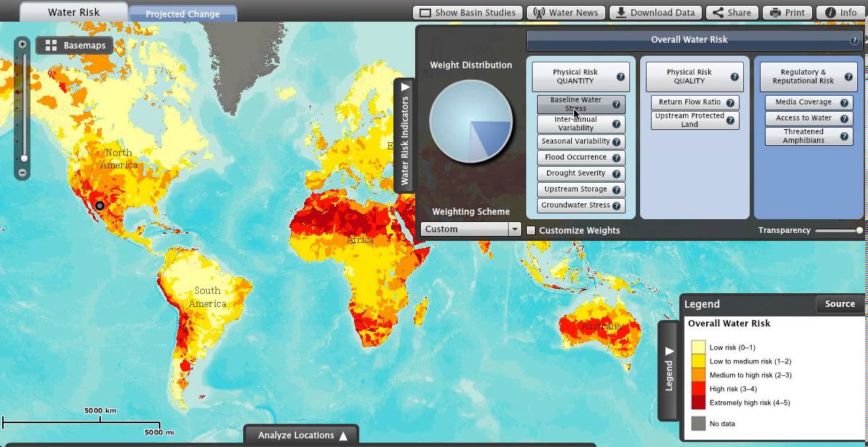This screenshot has width=868, height=447.
Task: Open help for Regulatory & Reputational Risk
Action: [848, 77]
